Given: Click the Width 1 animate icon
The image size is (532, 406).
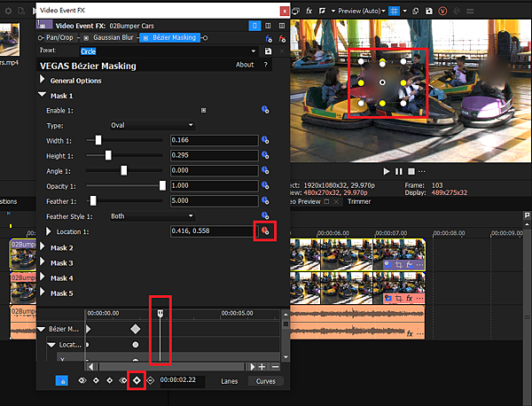Looking at the screenshot, I should 264,140.
